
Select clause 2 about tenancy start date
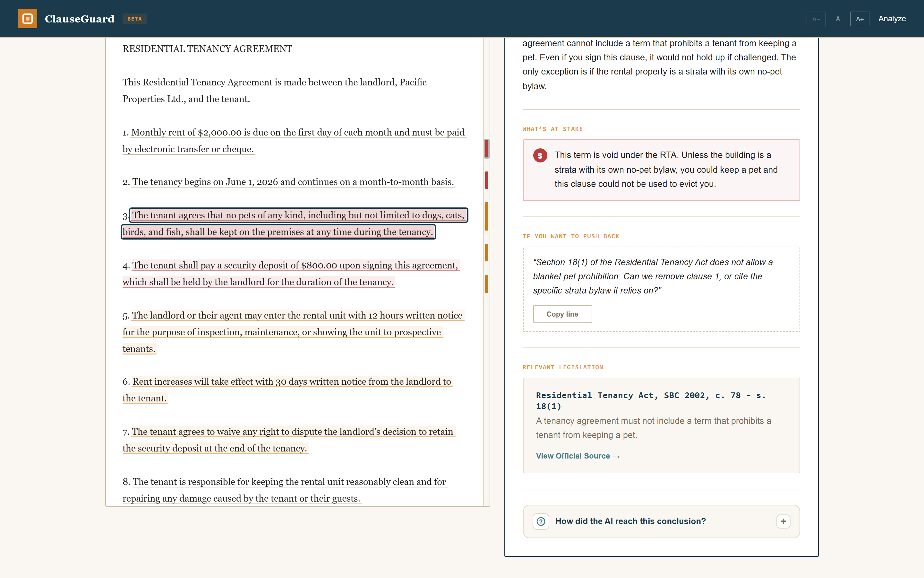pyautogui.click(x=293, y=182)
